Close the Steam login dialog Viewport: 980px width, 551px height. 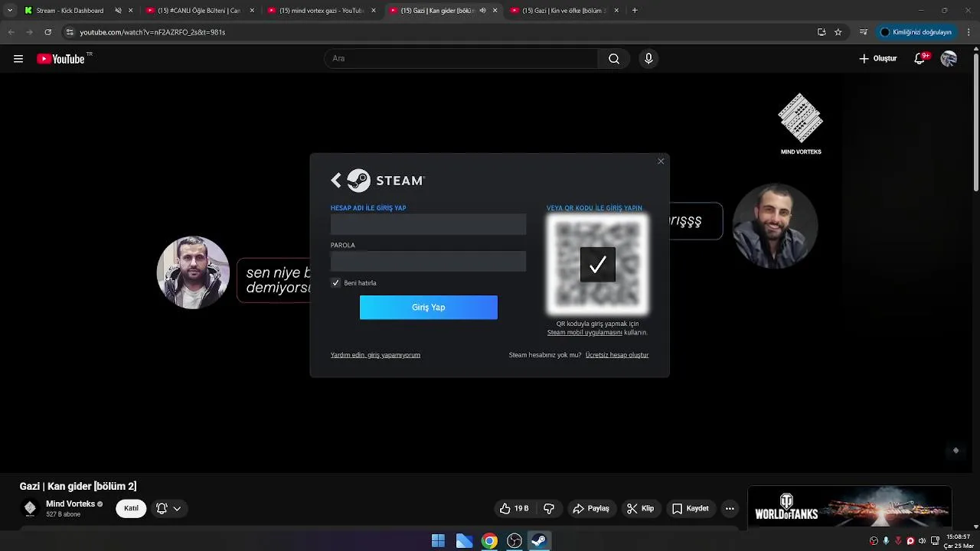(x=661, y=161)
